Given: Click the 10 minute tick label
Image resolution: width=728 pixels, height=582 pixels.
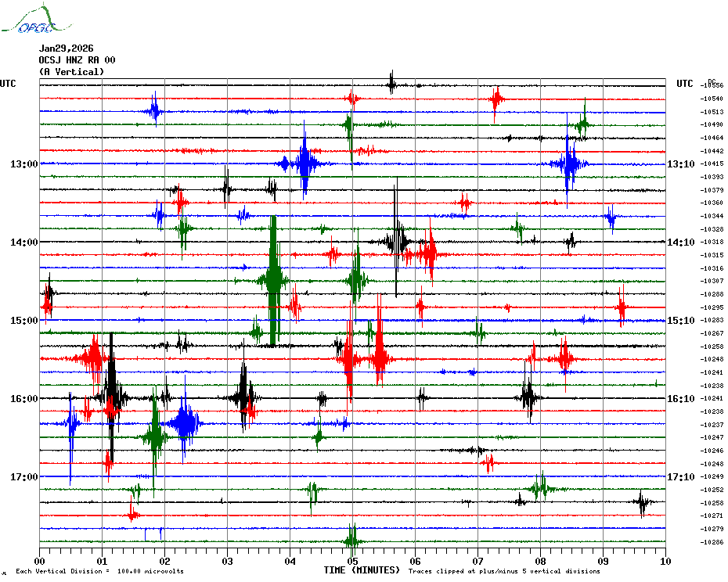Looking at the screenshot, I should pos(665,561).
